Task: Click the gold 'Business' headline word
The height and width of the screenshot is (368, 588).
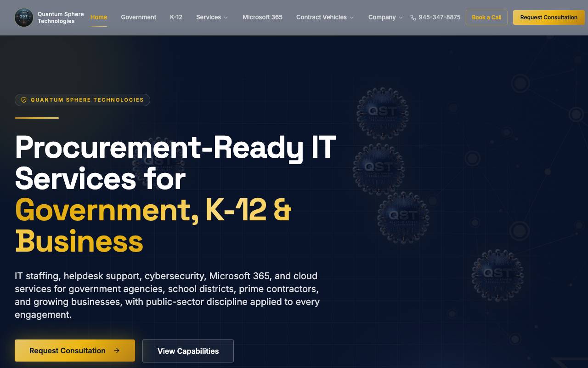Action: pyautogui.click(x=79, y=241)
